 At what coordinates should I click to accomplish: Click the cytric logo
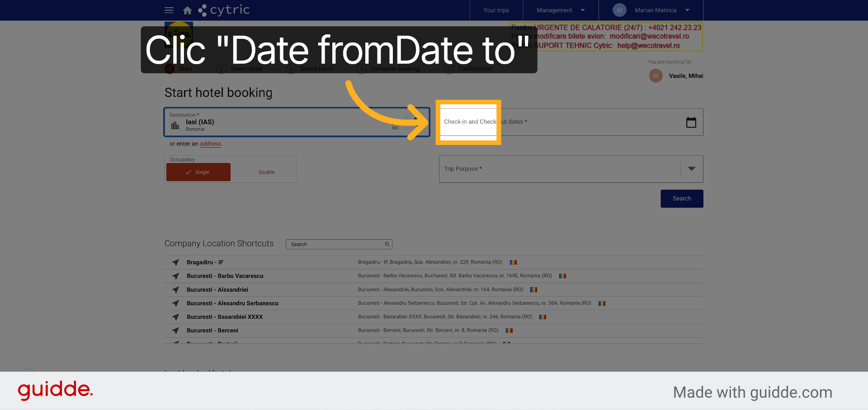pos(224,10)
